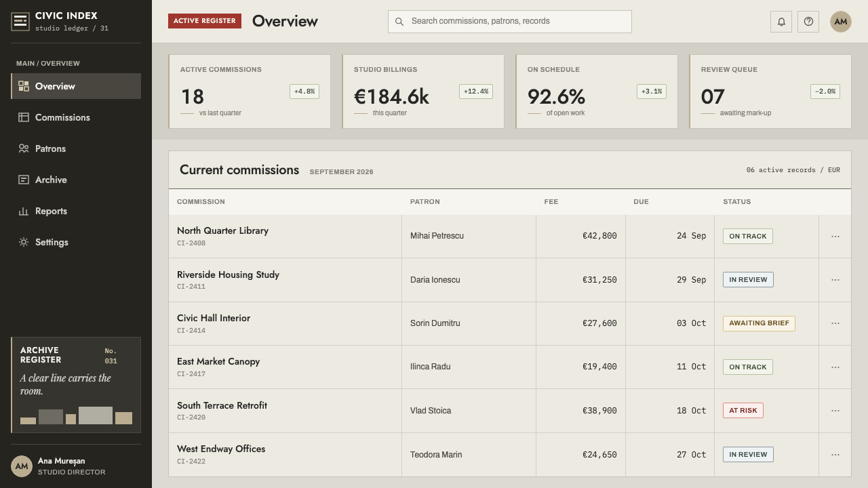Open row actions for North Quarter Library
This screenshot has height=488, width=868.
click(835, 237)
